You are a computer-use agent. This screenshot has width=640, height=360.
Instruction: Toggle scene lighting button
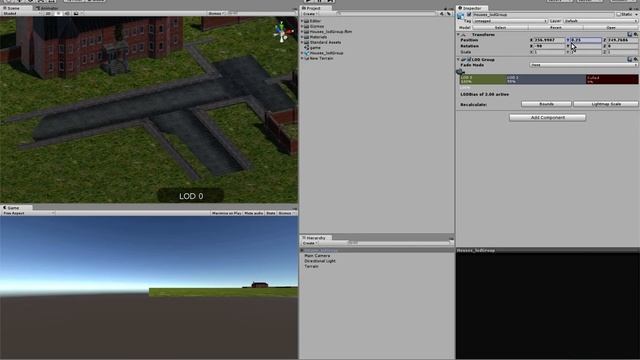point(58,13)
